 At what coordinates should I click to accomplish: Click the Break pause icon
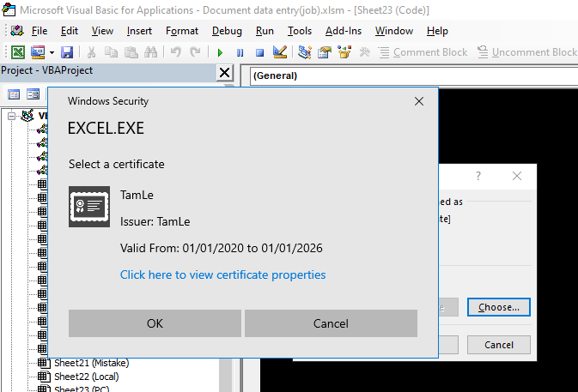click(240, 52)
